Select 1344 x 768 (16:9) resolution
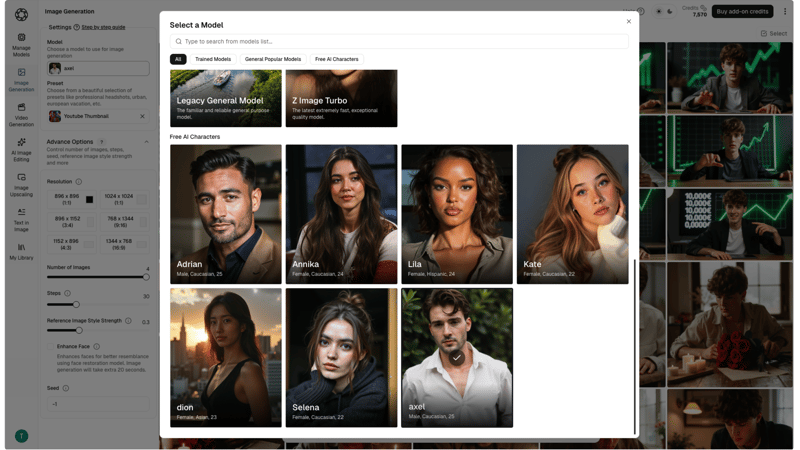The image size is (800, 450). (x=124, y=244)
